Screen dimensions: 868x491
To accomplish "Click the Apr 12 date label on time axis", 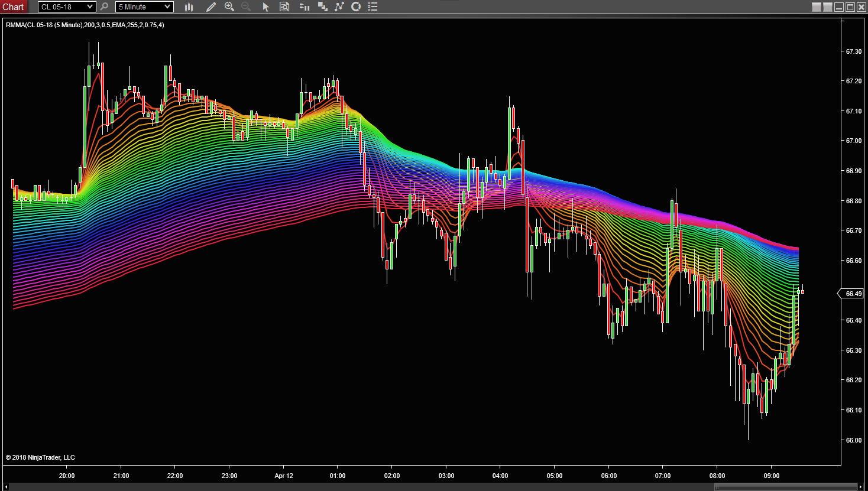I will [284, 476].
